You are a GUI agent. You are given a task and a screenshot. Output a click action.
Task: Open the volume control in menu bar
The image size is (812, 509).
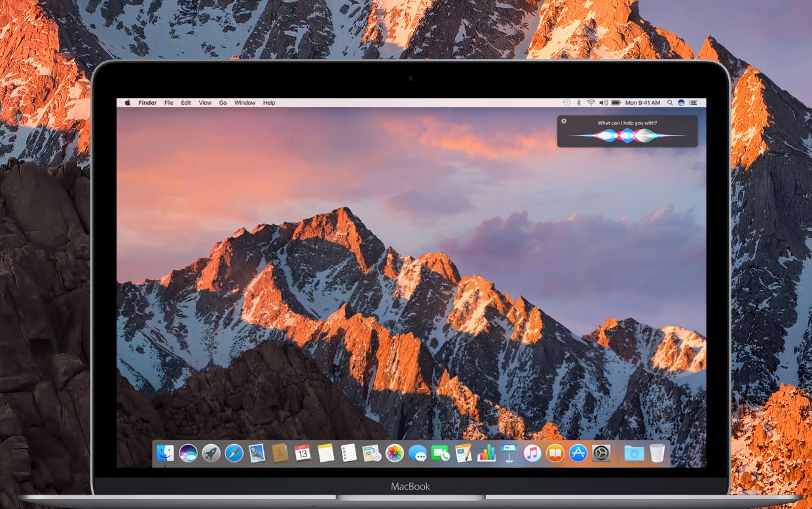603,103
